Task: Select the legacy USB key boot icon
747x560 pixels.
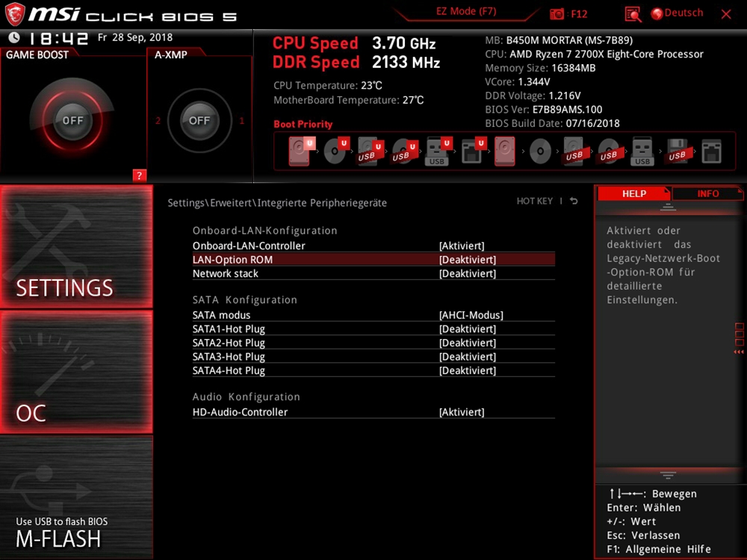Action: (642, 152)
